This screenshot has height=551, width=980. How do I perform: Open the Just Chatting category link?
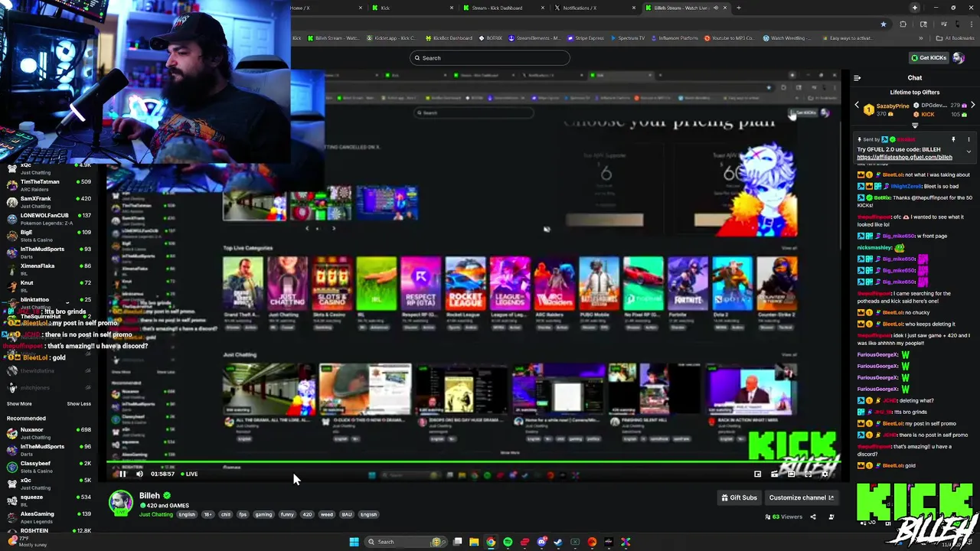click(x=156, y=514)
